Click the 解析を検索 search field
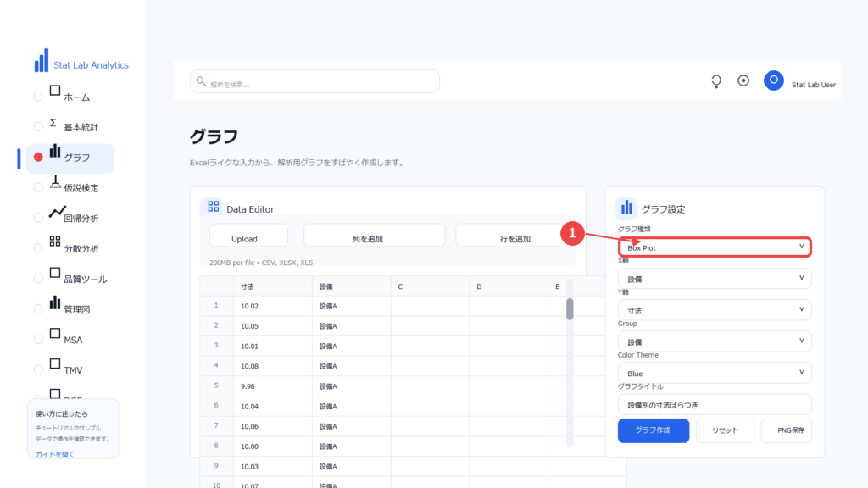The width and height of the screenshot is (868, 488). 314,82
